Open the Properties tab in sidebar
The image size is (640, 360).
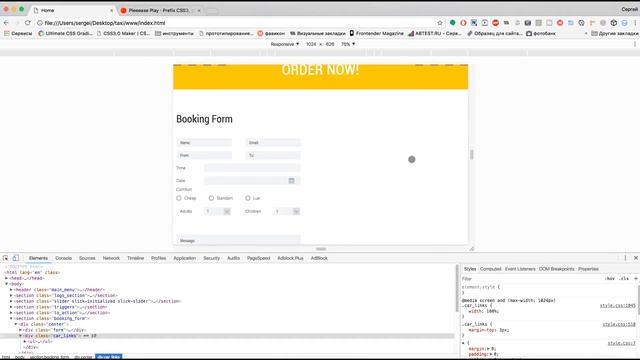pyautogui.click(x=588, y=269)
